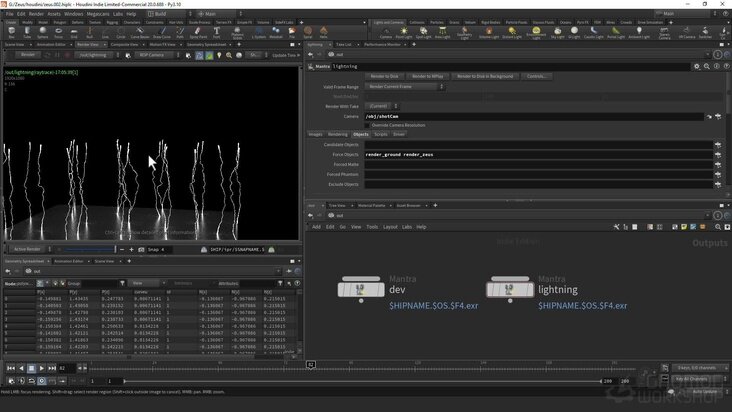Open the Valid Frame Range dropdown
The height and width of the screenshot is (412, 732).
point(404,87)
